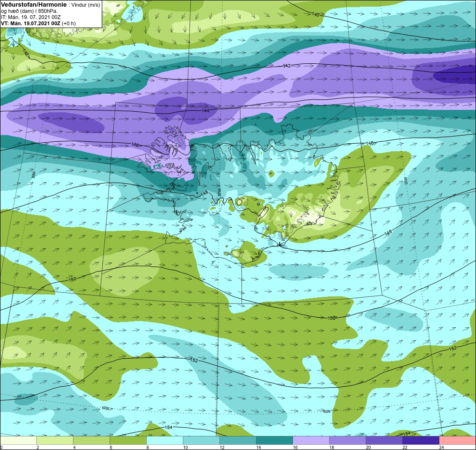Click the pink above-24 m/s legend swatch
The height and width of the screenshot is (450, 476).
coord(457,440)
